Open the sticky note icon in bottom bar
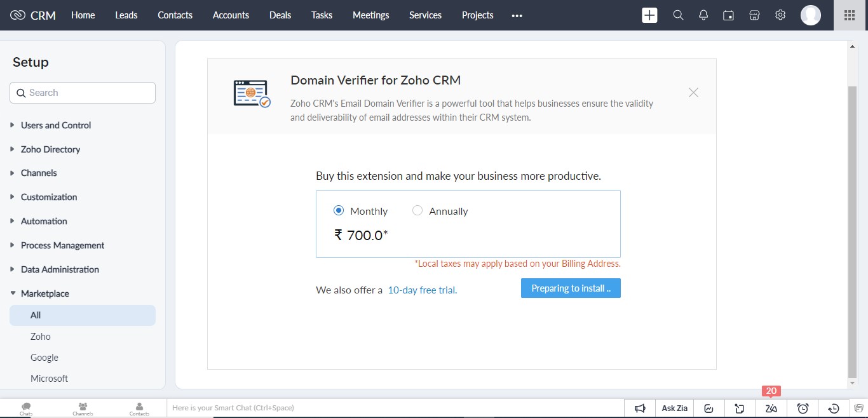Viewport: 868px width, 418px height. pyautogui.click(x=740, y=408)
